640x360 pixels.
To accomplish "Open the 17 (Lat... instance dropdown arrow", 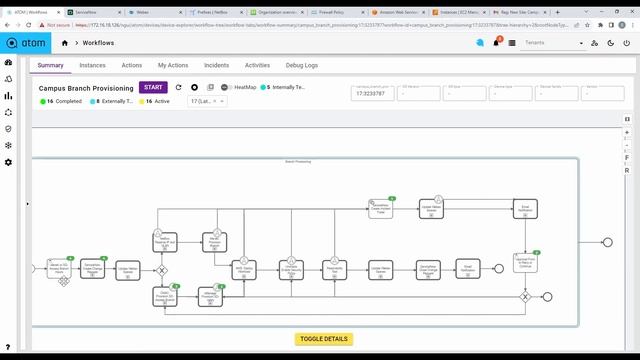I will pyautogui.click(x=222, y=101).
